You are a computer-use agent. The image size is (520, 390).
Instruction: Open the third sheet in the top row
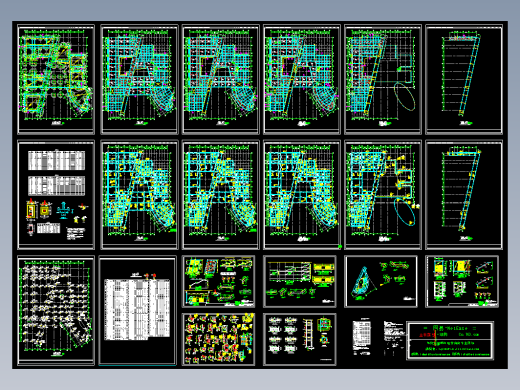(221, 79)
